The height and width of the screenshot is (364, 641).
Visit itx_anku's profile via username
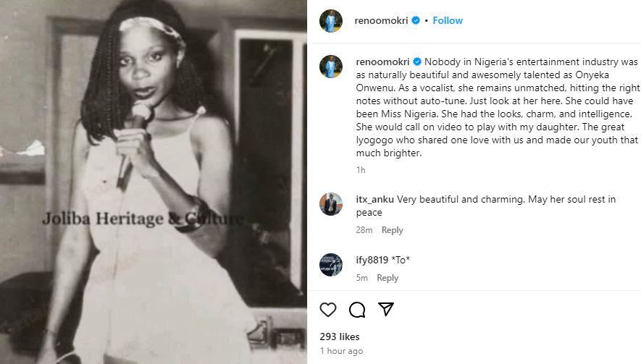pos(376,199)
